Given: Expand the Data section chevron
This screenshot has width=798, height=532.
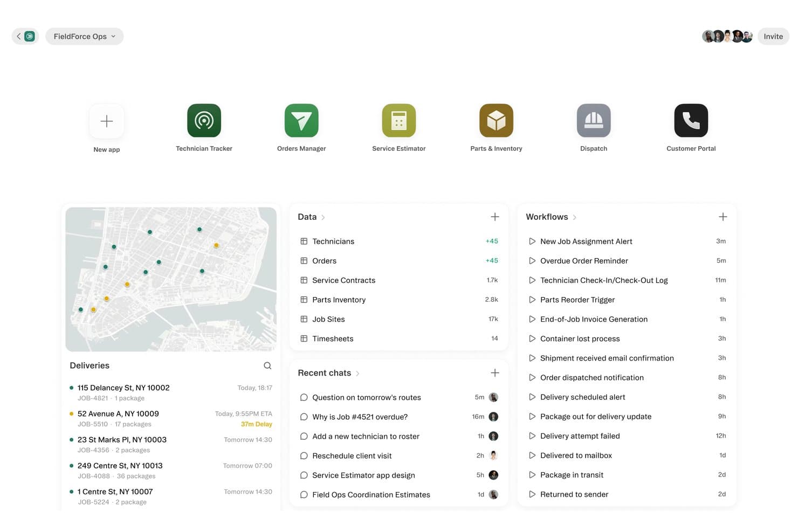Looking at the screenshot, I should (324, 217).
